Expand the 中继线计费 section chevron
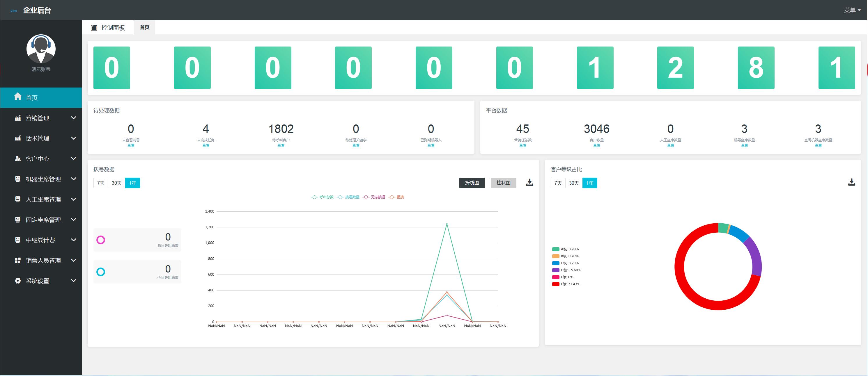 coord(73,240)
